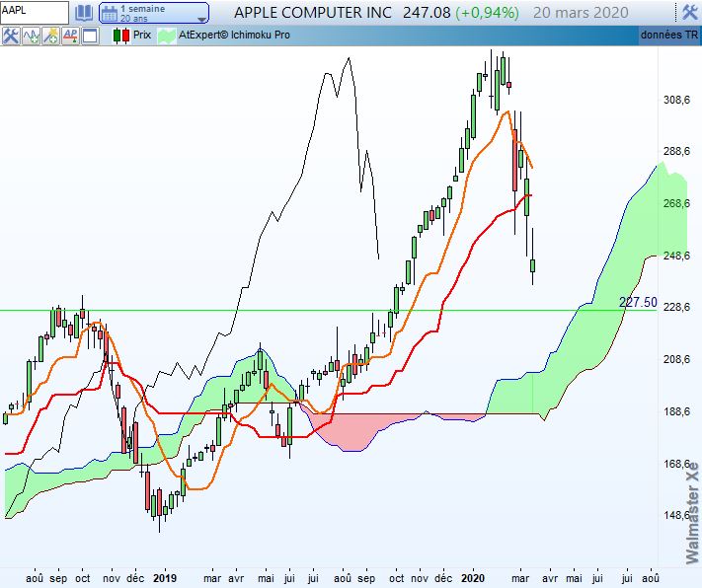Click the déc label next to 2019

[x=135, y=578]
